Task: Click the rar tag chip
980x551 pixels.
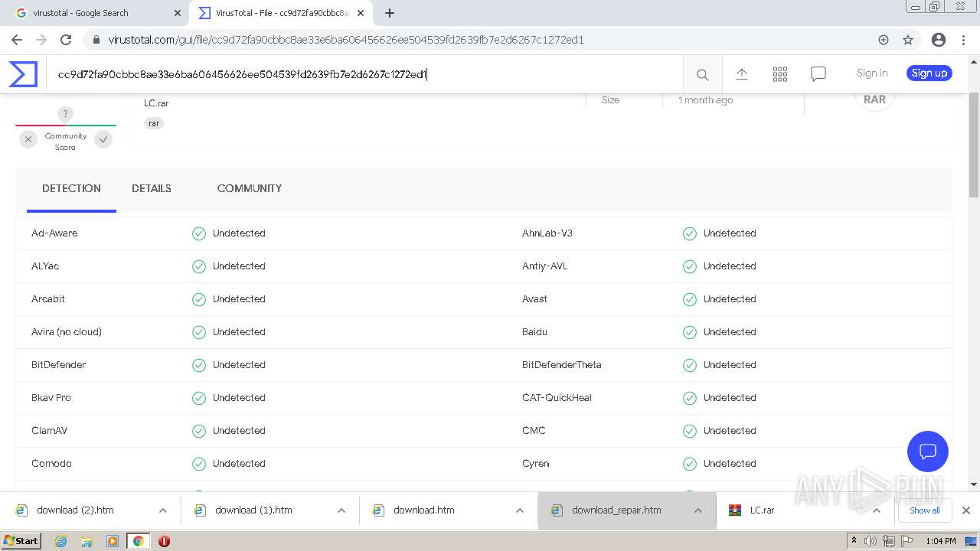Action: (x=155, y=123)
